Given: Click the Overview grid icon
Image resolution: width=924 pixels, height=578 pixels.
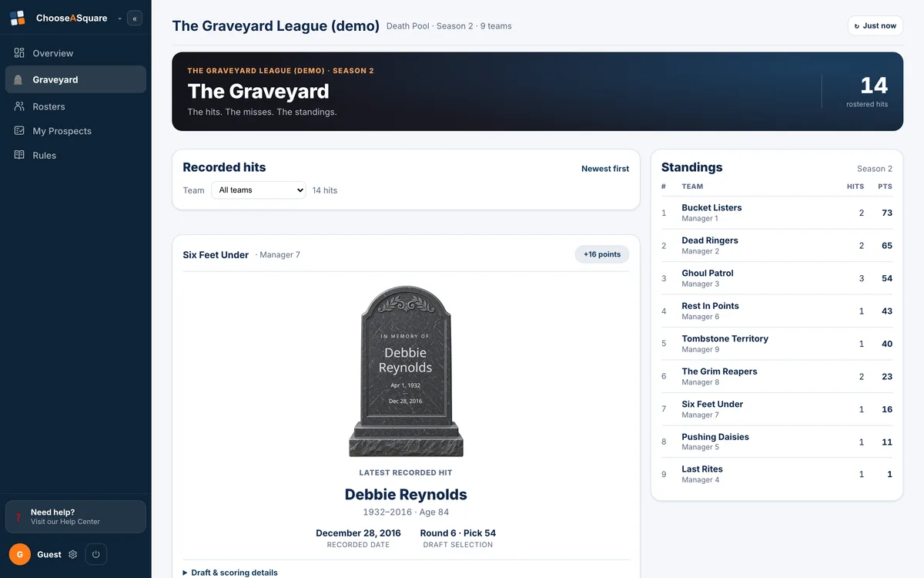Looking at the screenshot, I should coord(19,53).
